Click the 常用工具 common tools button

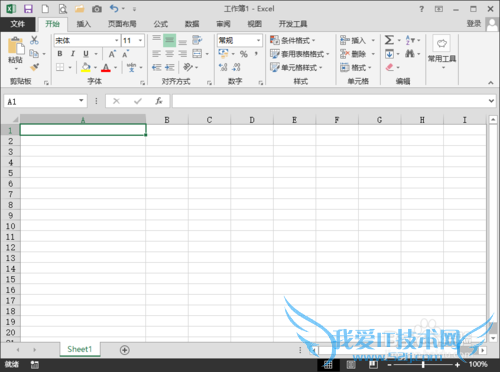tap(442, 52)
